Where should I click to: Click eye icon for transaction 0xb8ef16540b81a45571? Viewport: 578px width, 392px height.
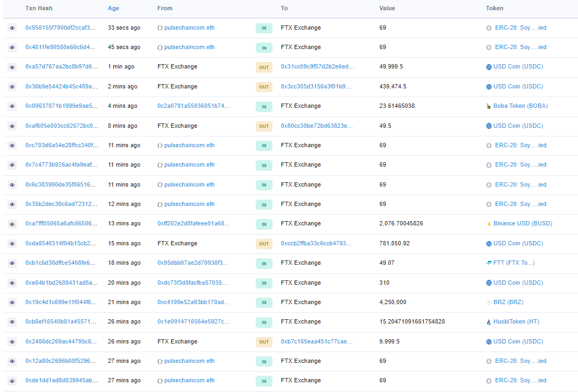(12, 322)
